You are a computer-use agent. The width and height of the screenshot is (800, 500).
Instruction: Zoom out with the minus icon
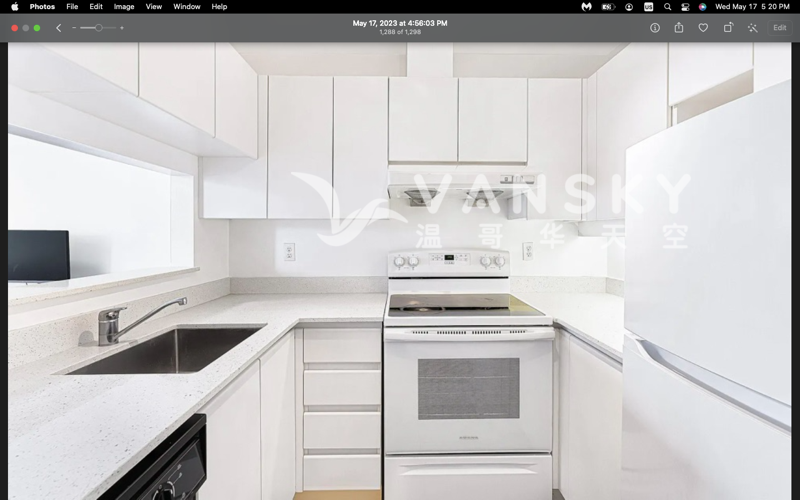click(74, 28)
